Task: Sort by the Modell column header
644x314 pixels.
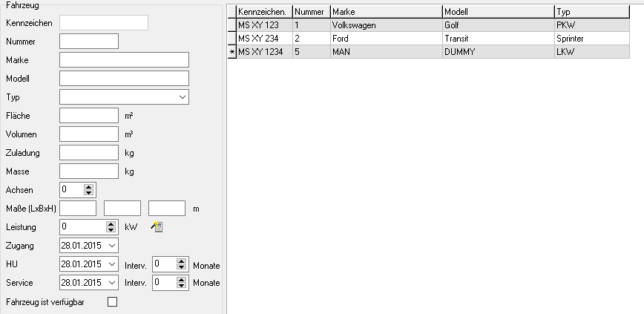Action: (x=499, y=12)
